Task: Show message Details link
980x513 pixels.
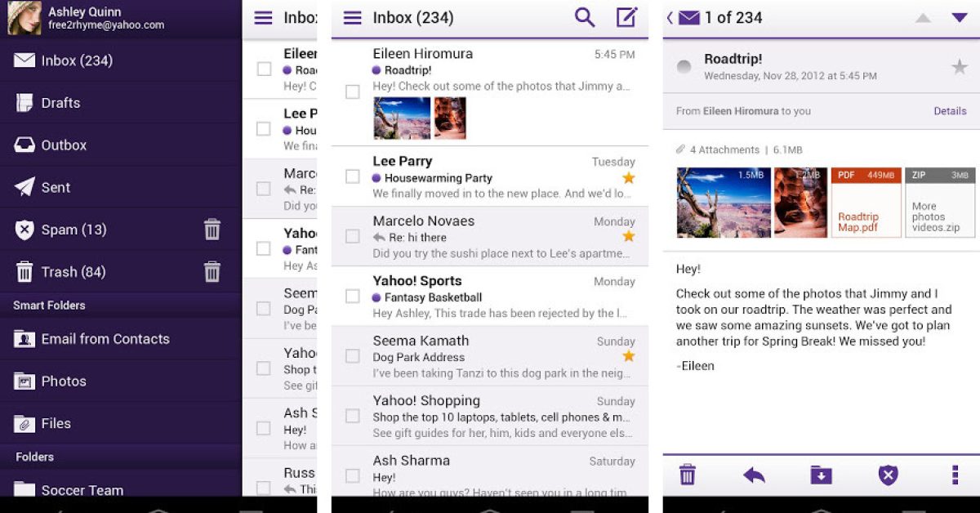Action: [950, 111]
